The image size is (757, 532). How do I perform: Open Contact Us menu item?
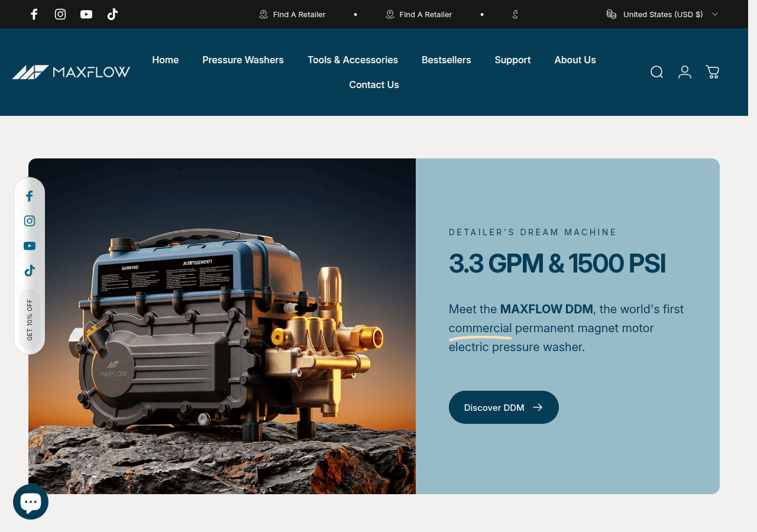coord(374,85)
